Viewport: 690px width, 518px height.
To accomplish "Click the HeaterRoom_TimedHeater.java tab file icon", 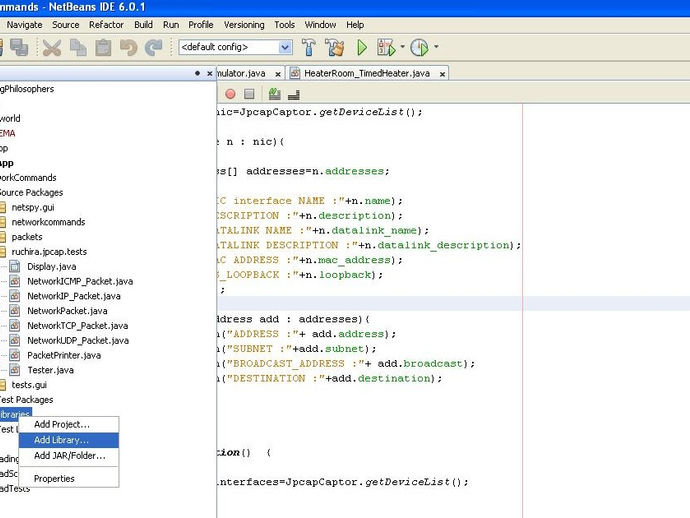I will click(295, 73).
